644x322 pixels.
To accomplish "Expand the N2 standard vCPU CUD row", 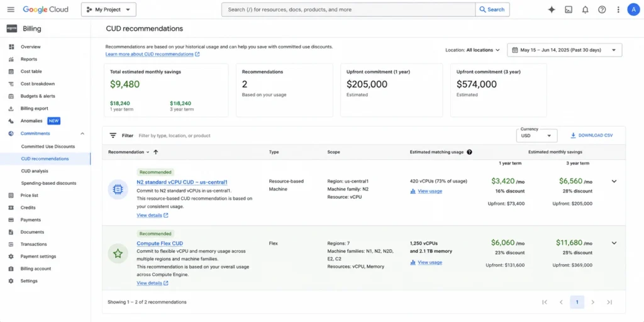I will click(614, 181).
